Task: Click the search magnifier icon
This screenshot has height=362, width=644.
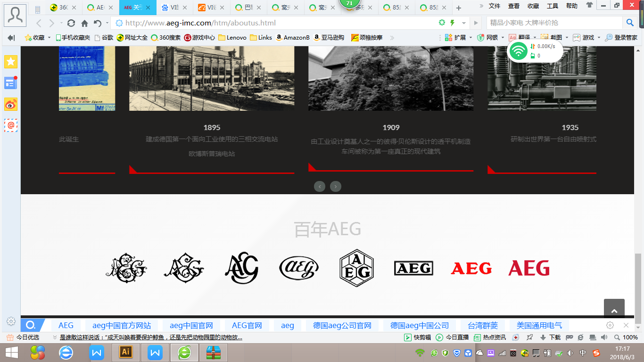Action: [x=630, y=23]
